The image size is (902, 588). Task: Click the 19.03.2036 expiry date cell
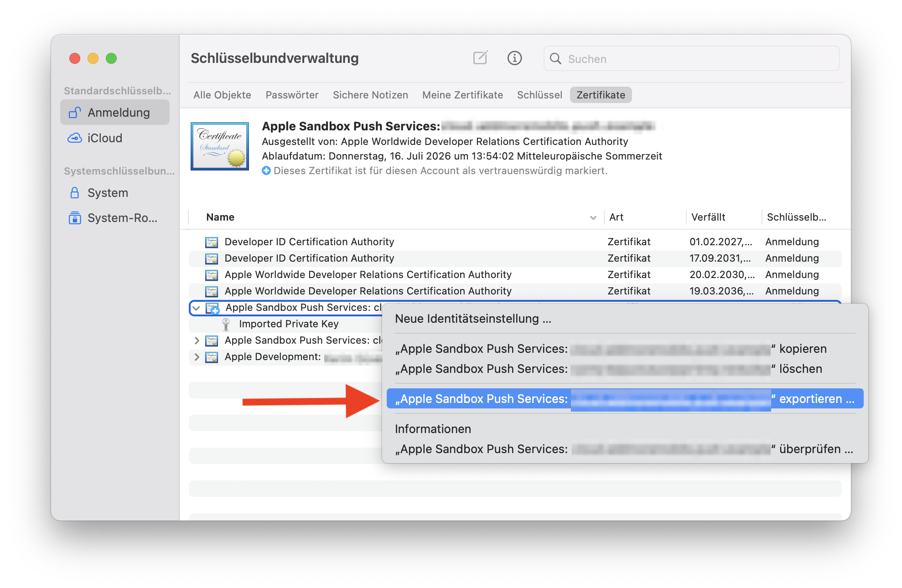click(721, 291)
